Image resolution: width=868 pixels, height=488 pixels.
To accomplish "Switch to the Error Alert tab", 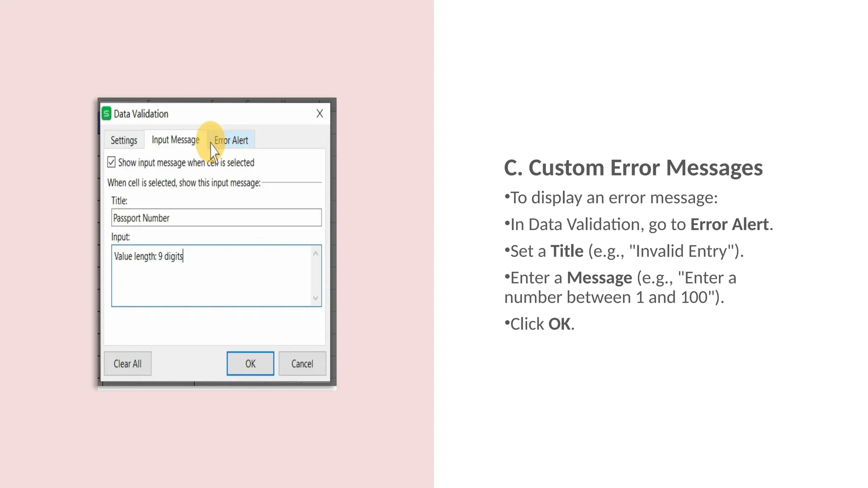I will (231, 140).
